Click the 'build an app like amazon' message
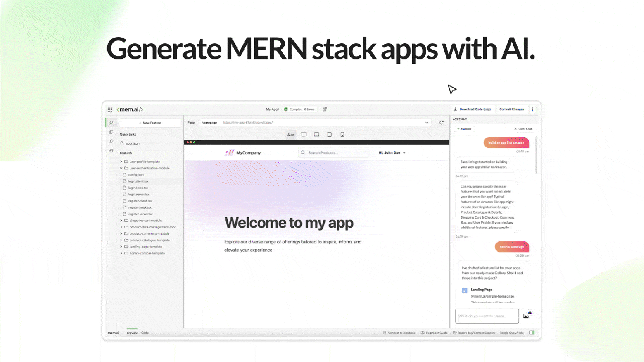 (507, 142)
